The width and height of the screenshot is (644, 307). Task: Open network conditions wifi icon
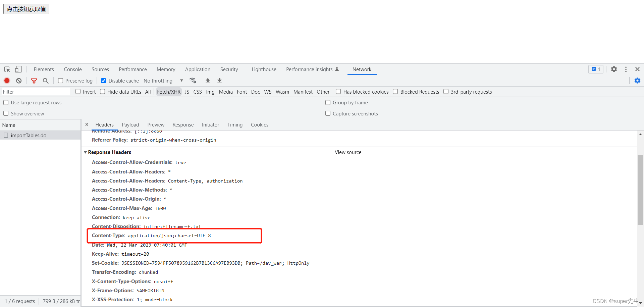coord(193,81)
